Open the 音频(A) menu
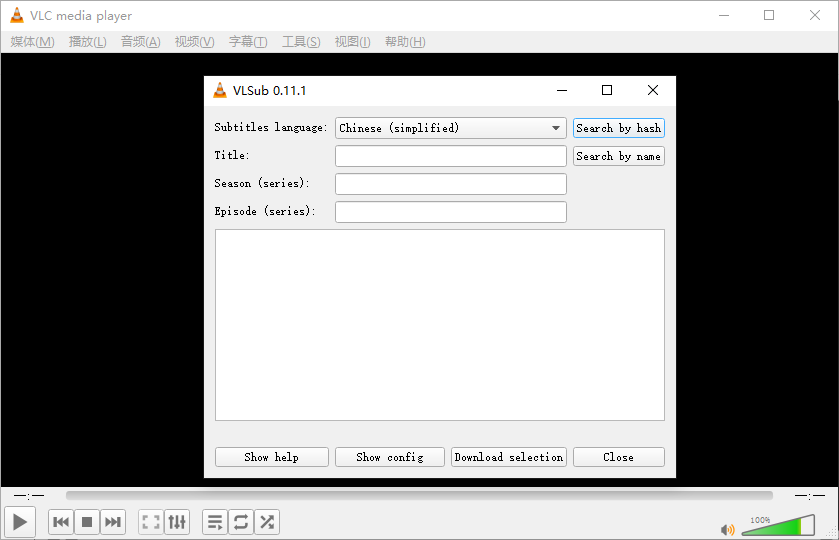This screenshot has height=540, width=839. tap(140, 42)
